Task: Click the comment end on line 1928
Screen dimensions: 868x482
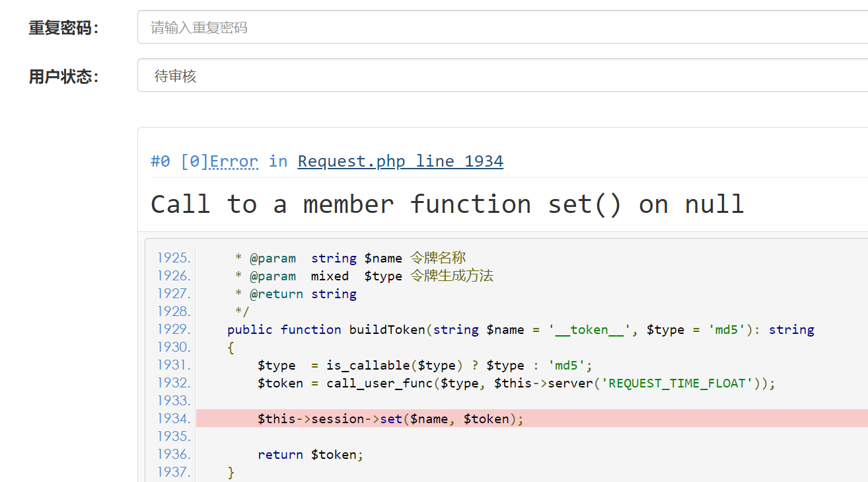Action: pyautogui.click(x=242, y=311)
